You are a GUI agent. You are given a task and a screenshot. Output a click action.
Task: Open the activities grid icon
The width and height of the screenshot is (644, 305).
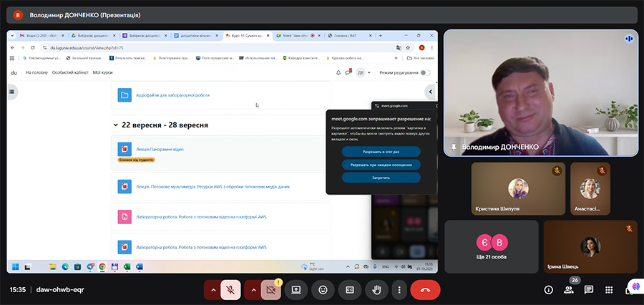[x=609, y=290]
